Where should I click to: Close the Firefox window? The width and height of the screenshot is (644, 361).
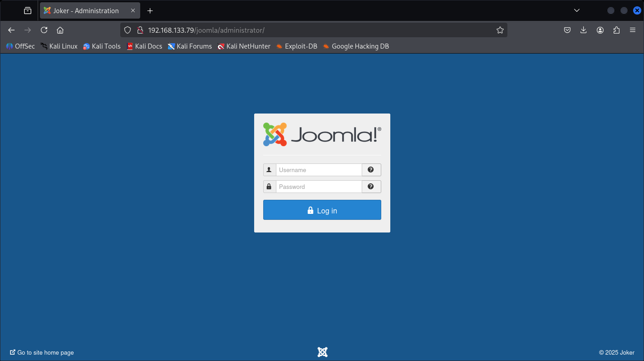pyautogui.click(x=637, y=10)
